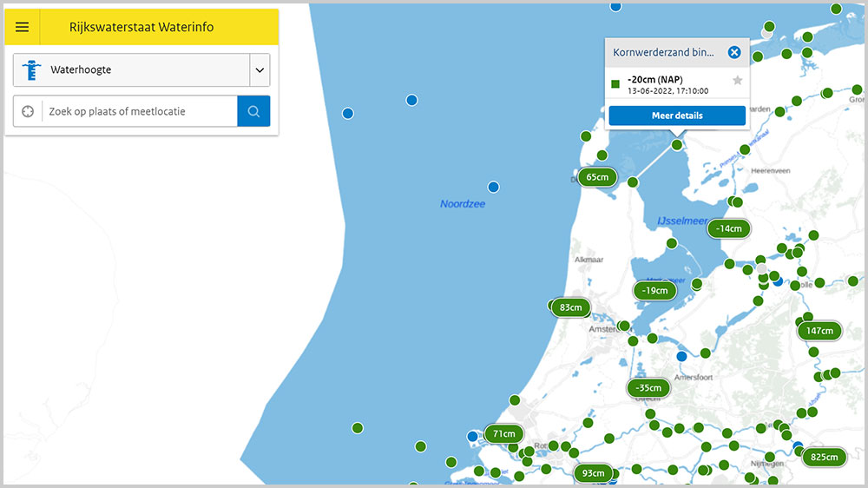Select the 825cm station marker
This screenshot has width=868, height=488.
pos(824,457)
